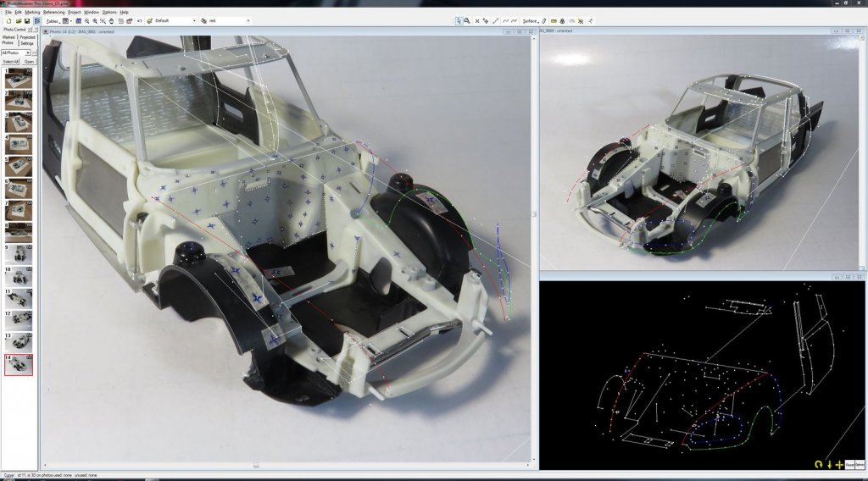Image resolution: width=868 pixels, height=481 pixels.
Task: Switch to the Projected Settings tab
Action: [x=27, y=40]
